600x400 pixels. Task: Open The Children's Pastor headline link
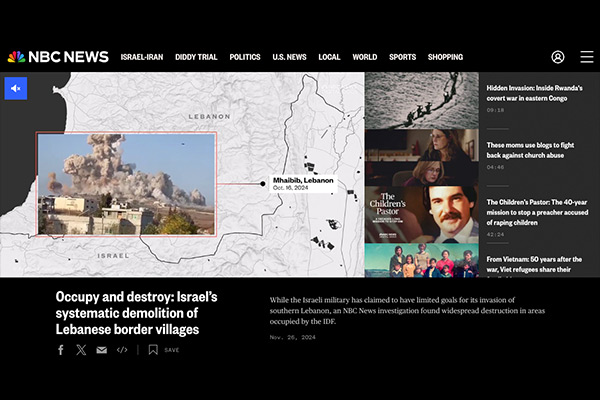point(537,212)
